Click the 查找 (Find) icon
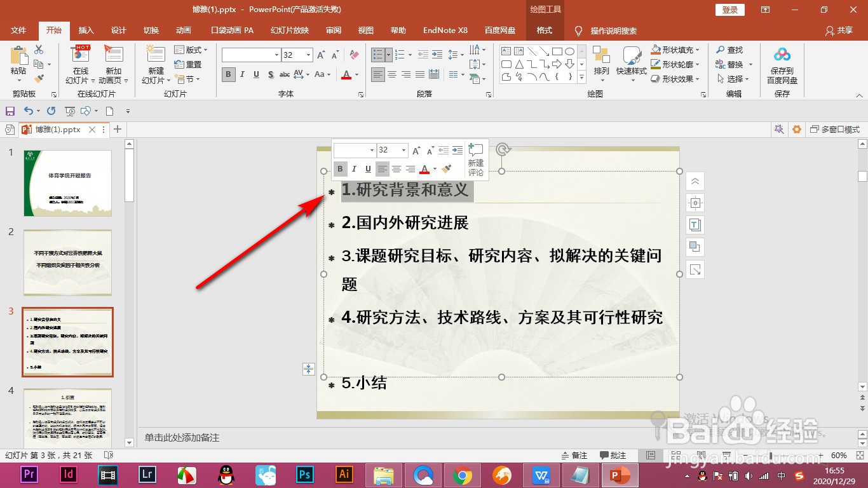Image resolution: width=868 pixels, height=488 pixels. (x=729, y=49)
